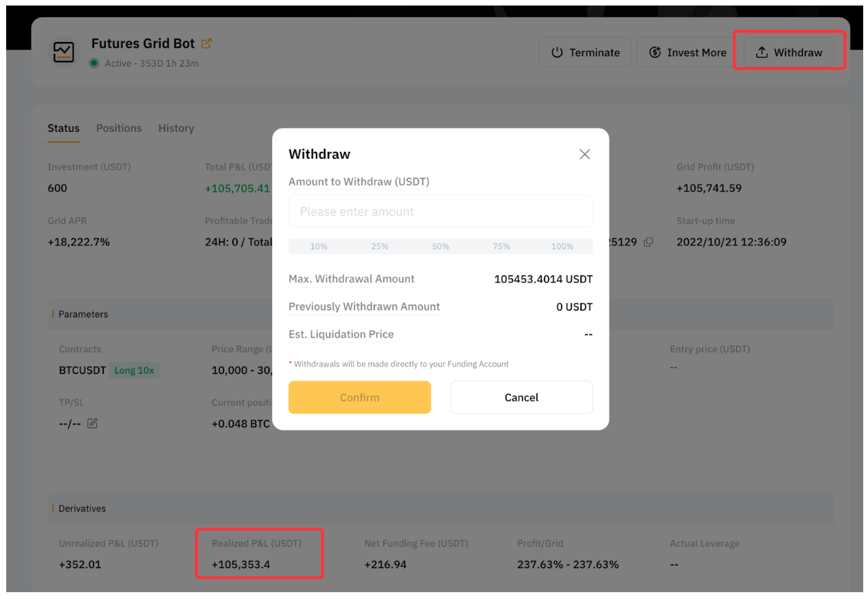Click the Invest More button
This screenshot has width=868, height=599.
coord(687,52)
